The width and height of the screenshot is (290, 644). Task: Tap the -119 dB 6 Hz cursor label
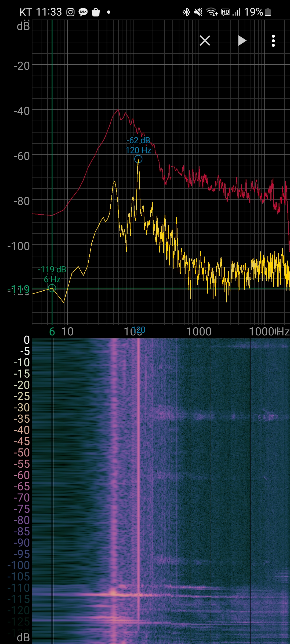tap(52, 274)
